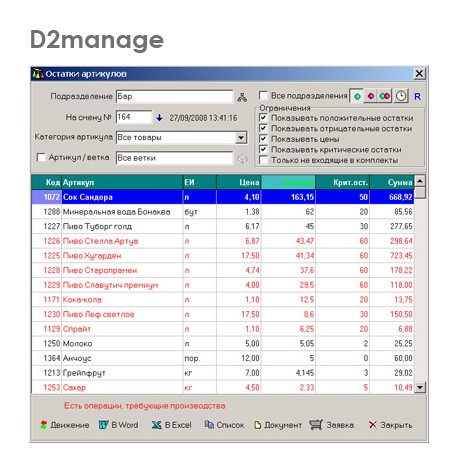Close the Остатки артикулов window
This screenshot has width=458, height=458.
pos(419,74)
